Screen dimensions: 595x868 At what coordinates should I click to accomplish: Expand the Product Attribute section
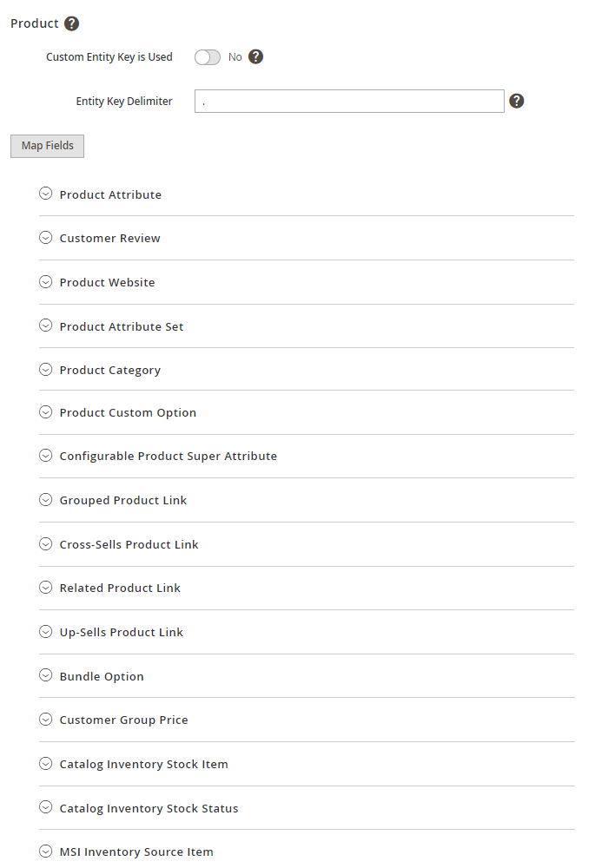pos(110,194)
